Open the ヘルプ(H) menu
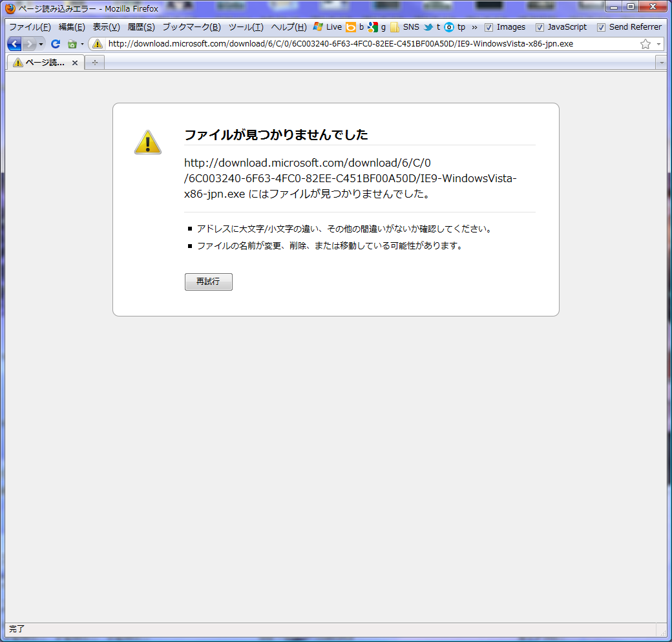This screenshot has width=672, height=642. [x=289, y=27]
